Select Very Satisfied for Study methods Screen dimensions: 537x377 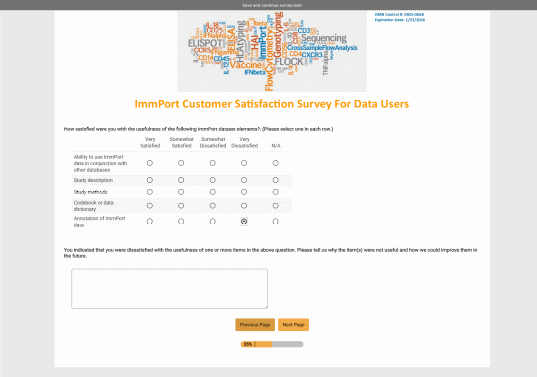click(x=150, y=192)
